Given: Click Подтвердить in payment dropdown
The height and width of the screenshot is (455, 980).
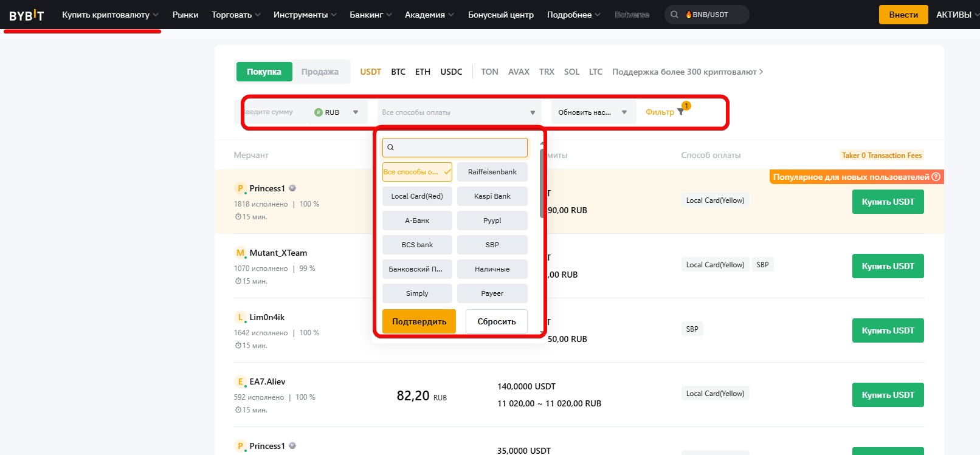Looking at the screenshot, I should point(419,321).
